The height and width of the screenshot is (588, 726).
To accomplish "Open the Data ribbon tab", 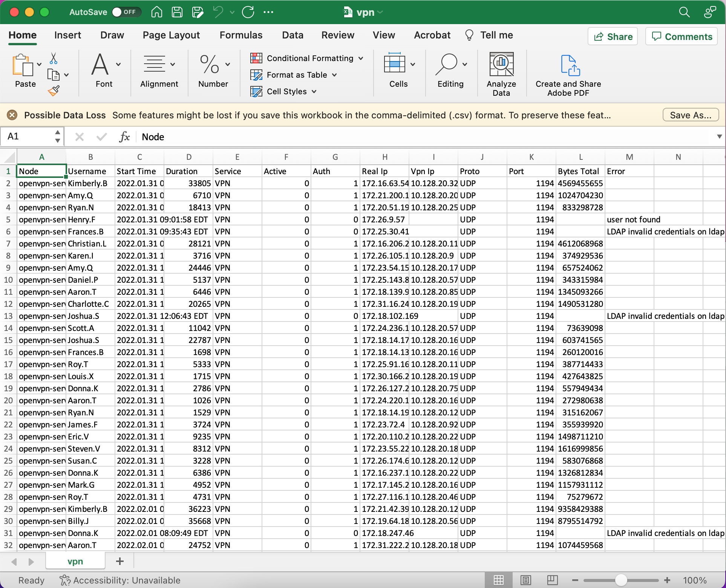I will (x=292, y=35).
